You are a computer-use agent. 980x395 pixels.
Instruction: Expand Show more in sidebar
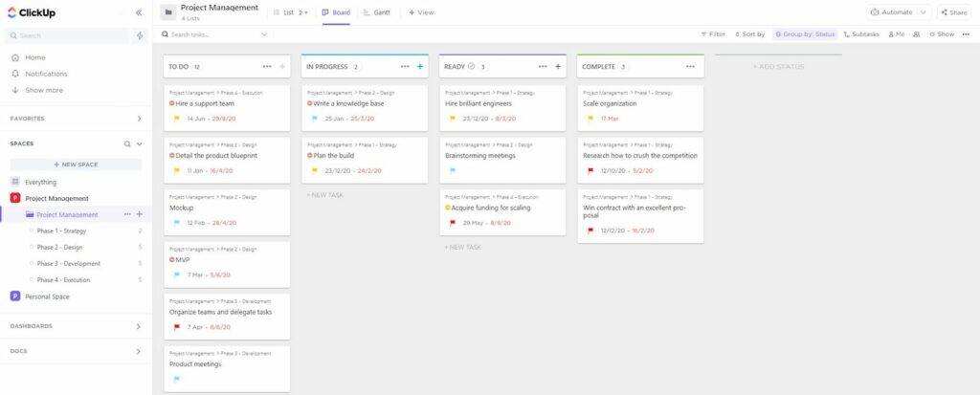[x=44, y=90]
